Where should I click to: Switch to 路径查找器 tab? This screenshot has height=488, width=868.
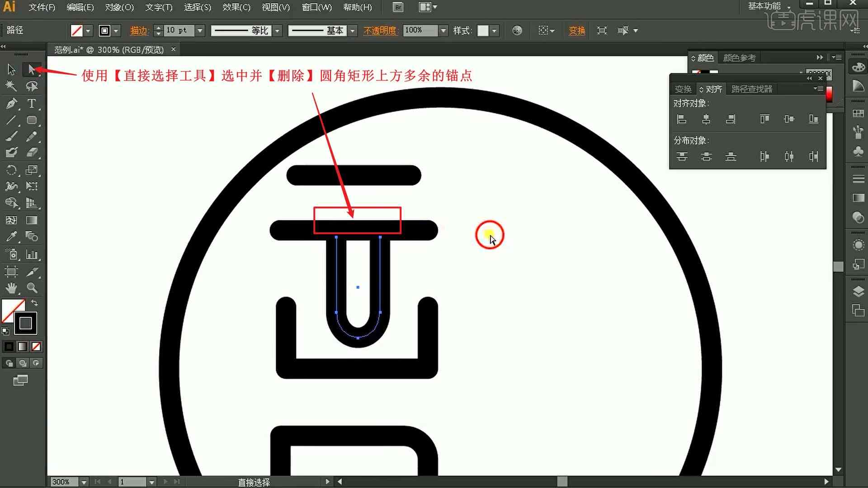752,89
